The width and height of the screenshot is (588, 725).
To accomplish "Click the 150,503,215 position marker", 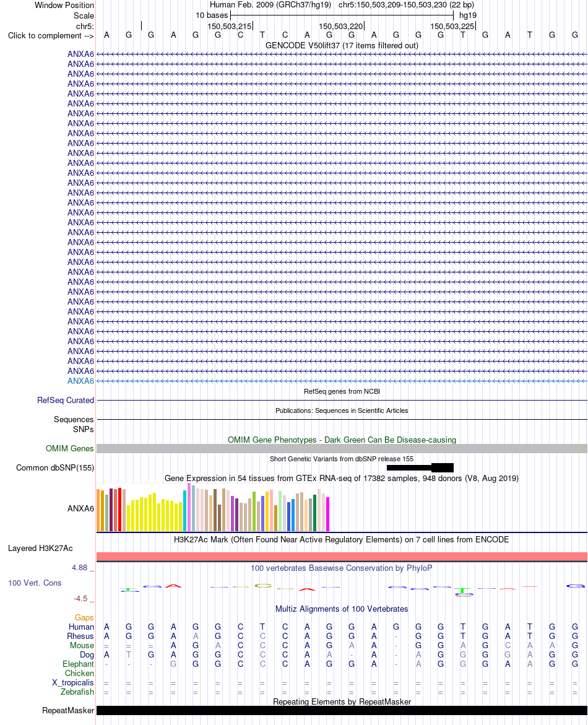I will tap(229, 27).
